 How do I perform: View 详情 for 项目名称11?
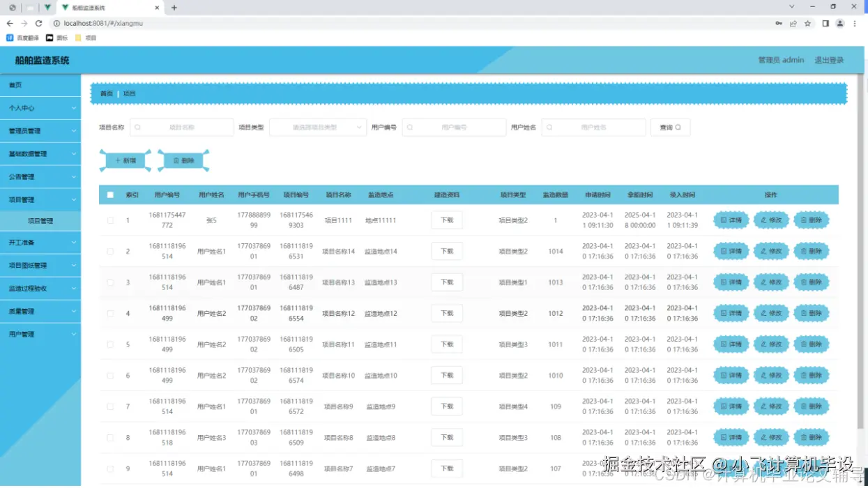(731, 344)
